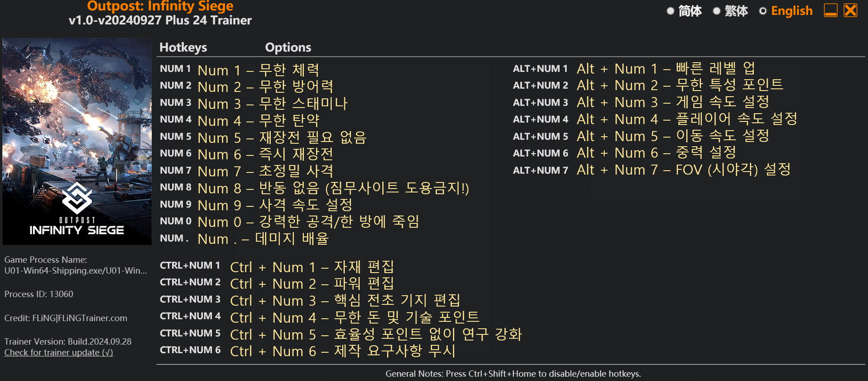Toggle Alt + Num 3 게임 속도 설정
868x381 pixels.
pyautogui.click(x=673, y=102)
